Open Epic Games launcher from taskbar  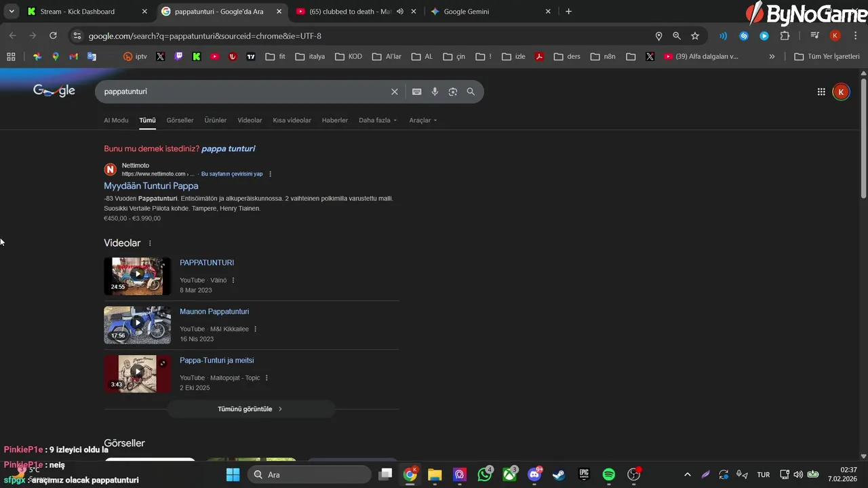click(584, 474)
